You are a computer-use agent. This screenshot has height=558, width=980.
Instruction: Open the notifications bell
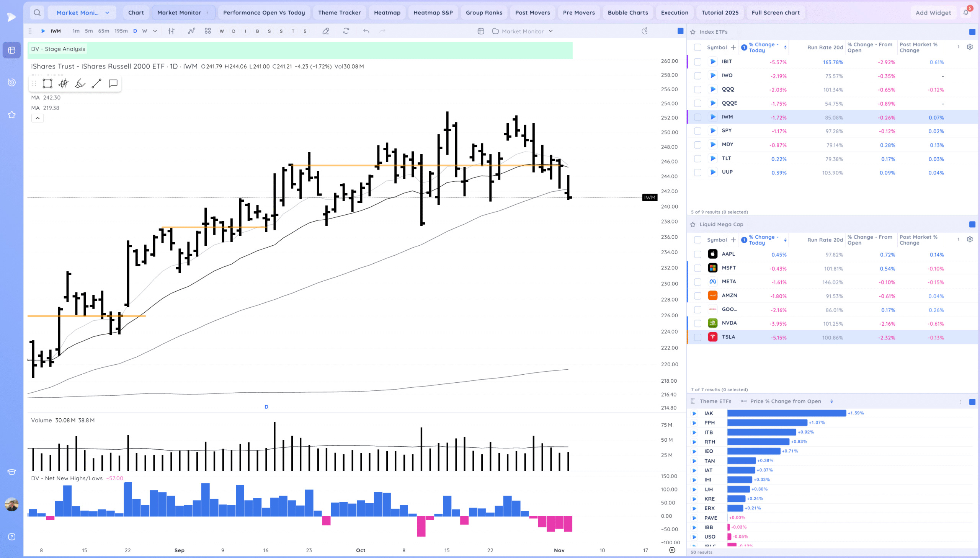pos(965,13)
